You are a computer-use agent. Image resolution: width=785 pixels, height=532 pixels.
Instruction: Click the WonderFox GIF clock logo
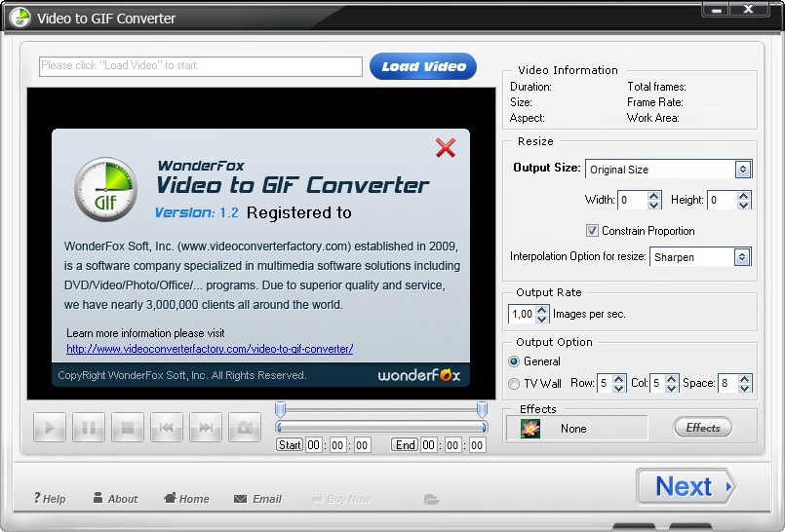[105, 189]
